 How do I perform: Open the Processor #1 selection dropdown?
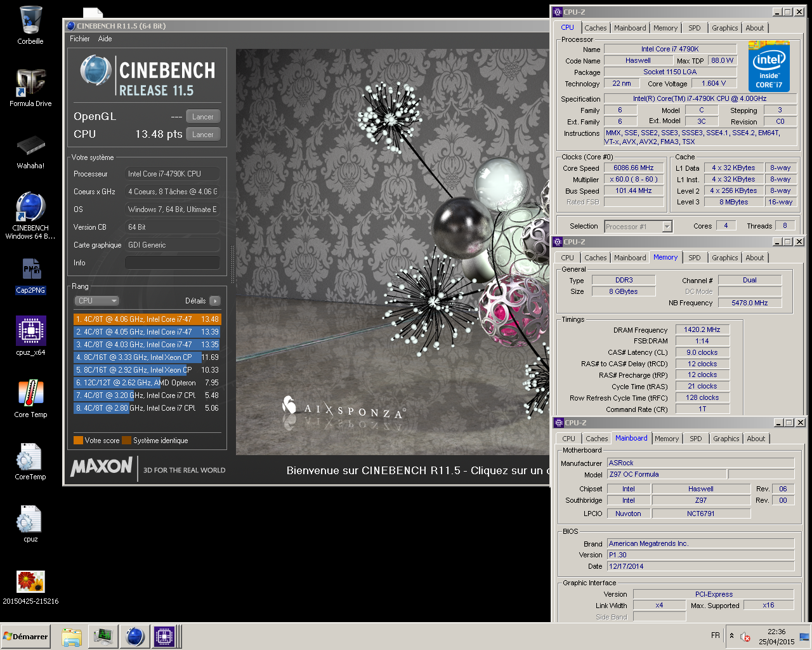pos(638,227)
